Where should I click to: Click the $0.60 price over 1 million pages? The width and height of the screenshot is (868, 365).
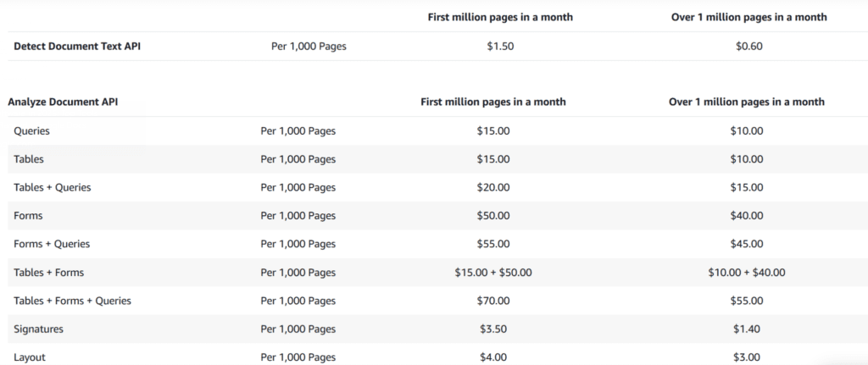point(749,47)
